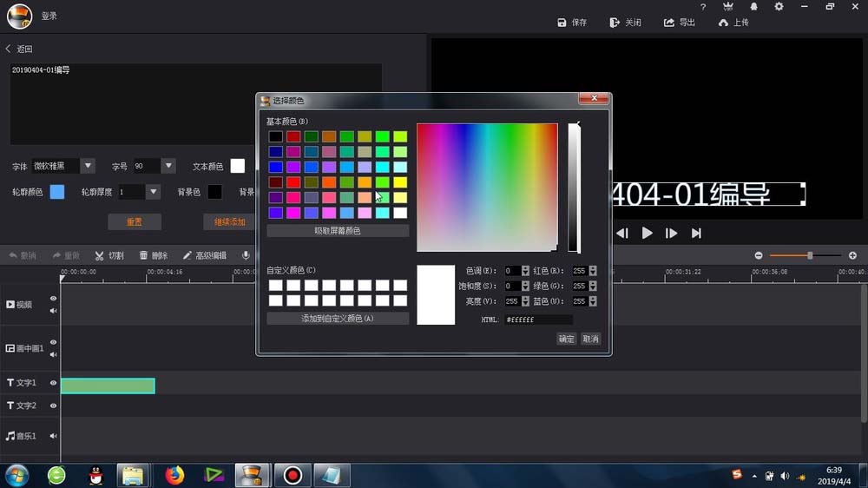Open Firefox from the taskbar
868x488 pixels.
(x=174, y=475)
